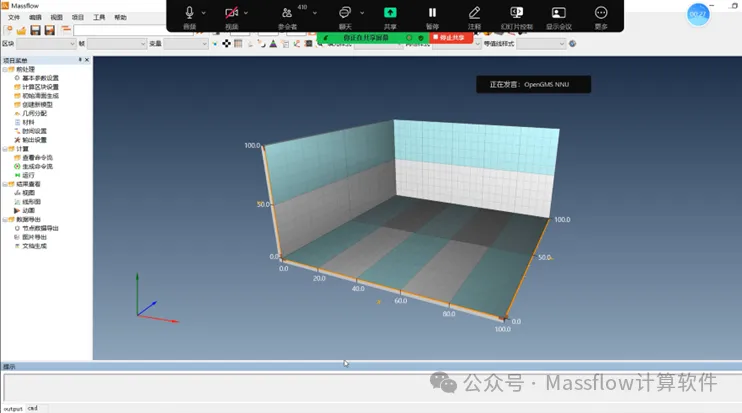742x413 pixels.
Task: Click the annotate (注释) pencil icon
Action: (x=474, y=13)
